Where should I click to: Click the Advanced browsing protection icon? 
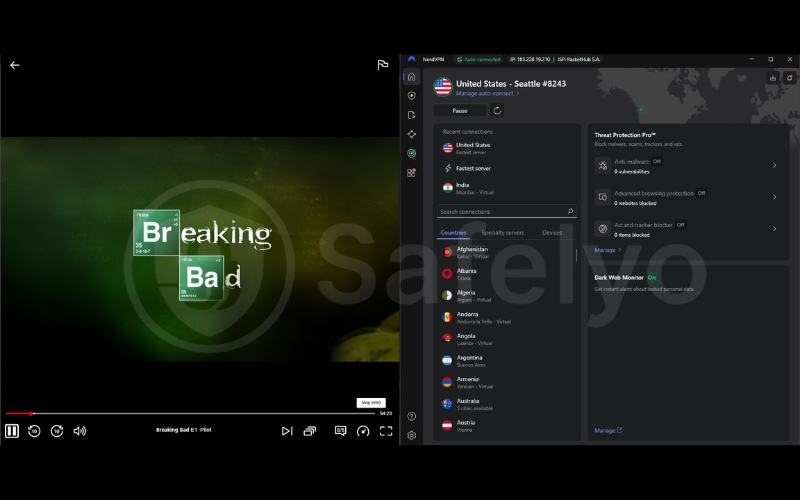tap(603, 197)
